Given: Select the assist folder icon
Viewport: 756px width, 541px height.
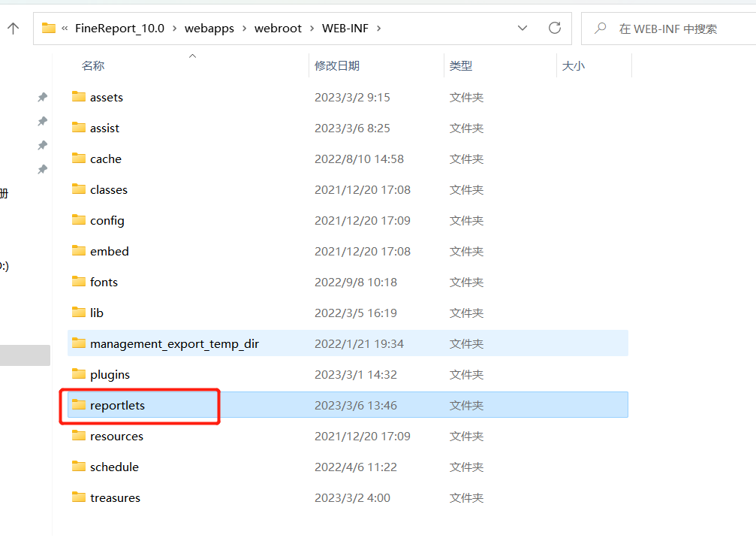Looking at the screenshot, I should click(79, 128).
